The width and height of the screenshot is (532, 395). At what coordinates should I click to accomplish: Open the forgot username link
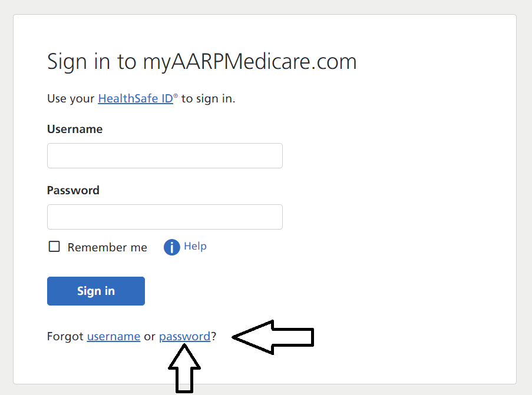[114, 336]
